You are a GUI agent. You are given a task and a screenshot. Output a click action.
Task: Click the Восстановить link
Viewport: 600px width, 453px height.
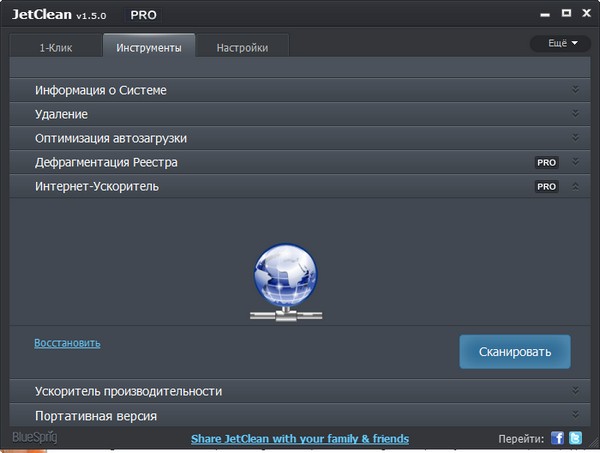pos(67,343)
